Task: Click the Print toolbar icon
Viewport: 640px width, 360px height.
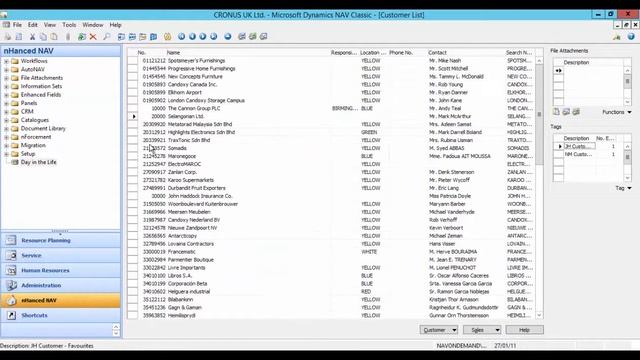Action: pyautogui.click(x=8, y=37)
